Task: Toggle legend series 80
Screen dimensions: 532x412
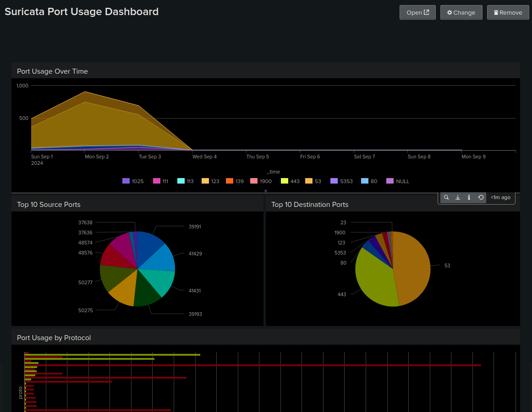Action: point(369,181)
